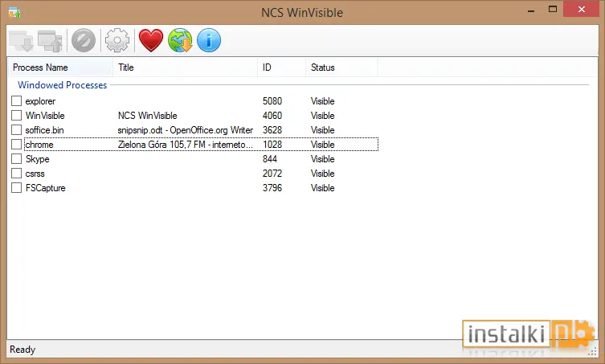Open settings with the gear icon

tap(117, 40)
